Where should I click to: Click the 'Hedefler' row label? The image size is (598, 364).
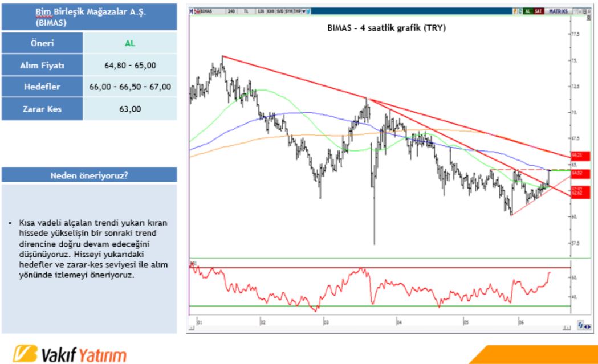coord(42,87)
